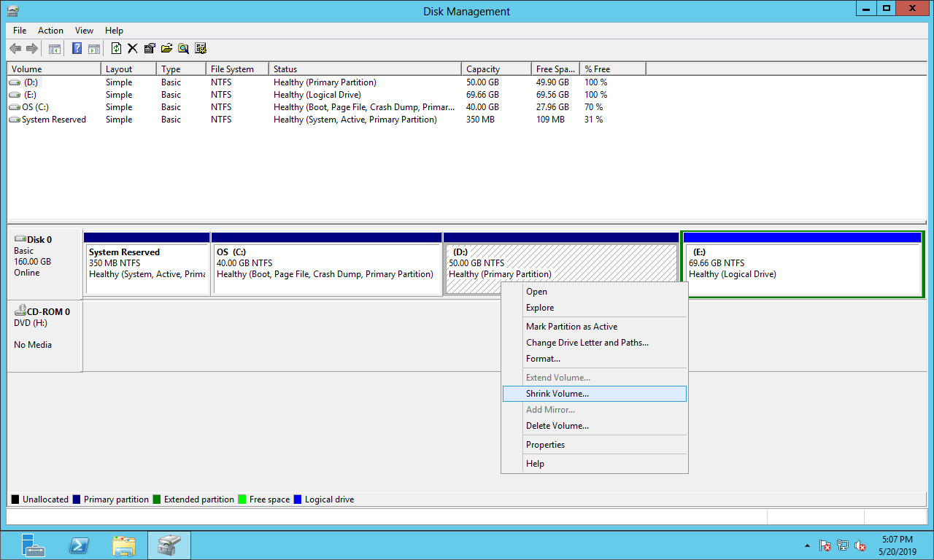Select the OS (C:) partition block
The height and width of the screenshot is (560, 934).
tap(325, 268)
